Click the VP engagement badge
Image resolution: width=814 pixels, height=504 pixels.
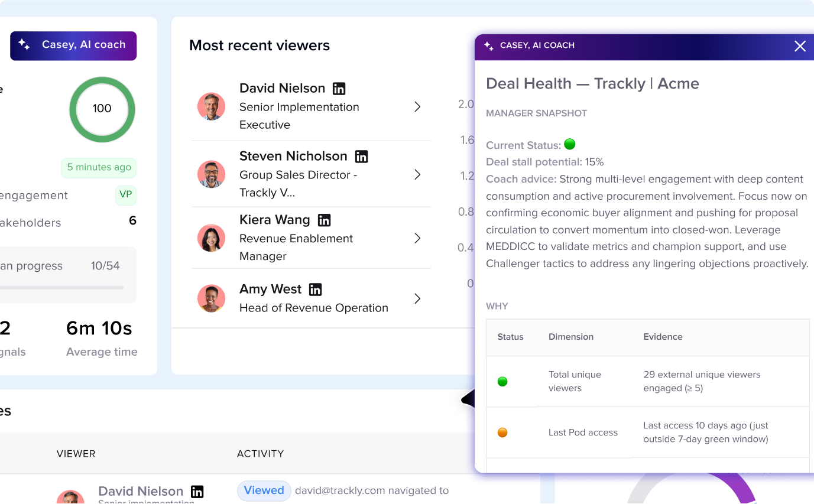coord(125,195)
